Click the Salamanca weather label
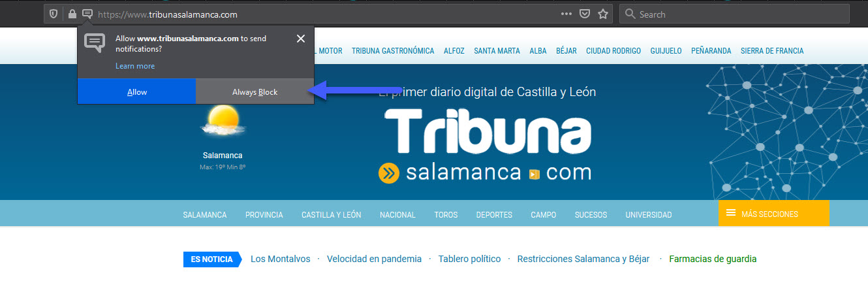 (223, 156)
